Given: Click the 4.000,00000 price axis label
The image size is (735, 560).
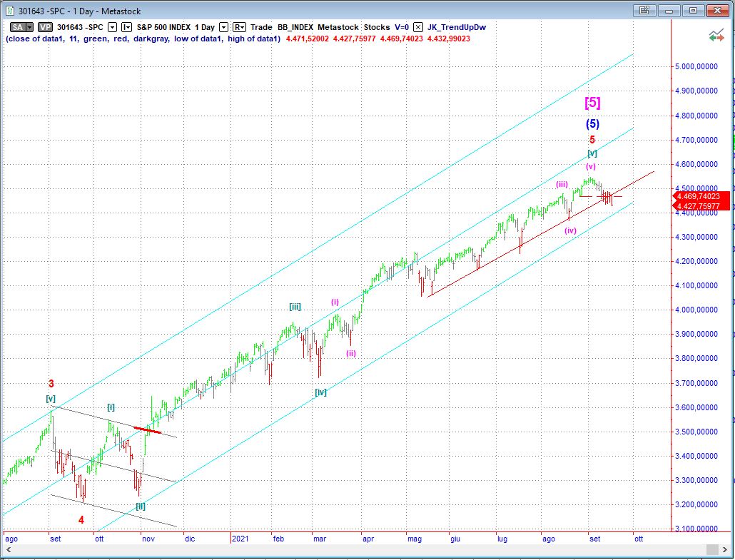Looking at the screenshot, I should coord(696,310).
